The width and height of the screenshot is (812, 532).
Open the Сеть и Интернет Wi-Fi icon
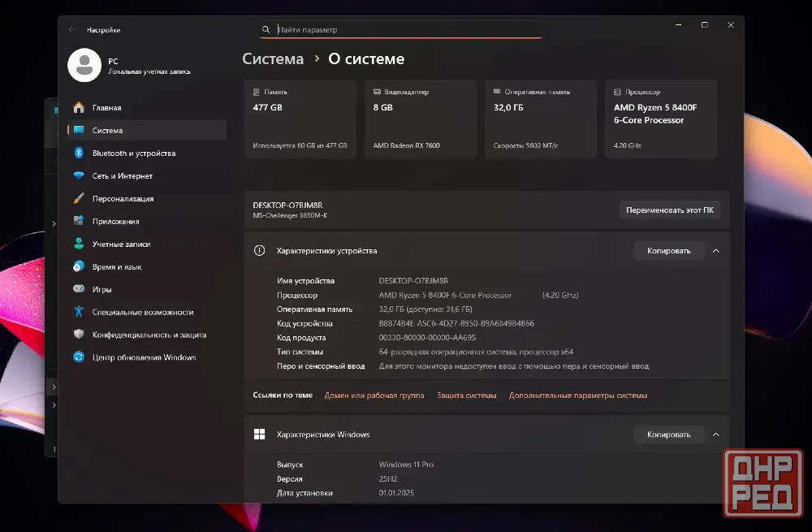79,175
